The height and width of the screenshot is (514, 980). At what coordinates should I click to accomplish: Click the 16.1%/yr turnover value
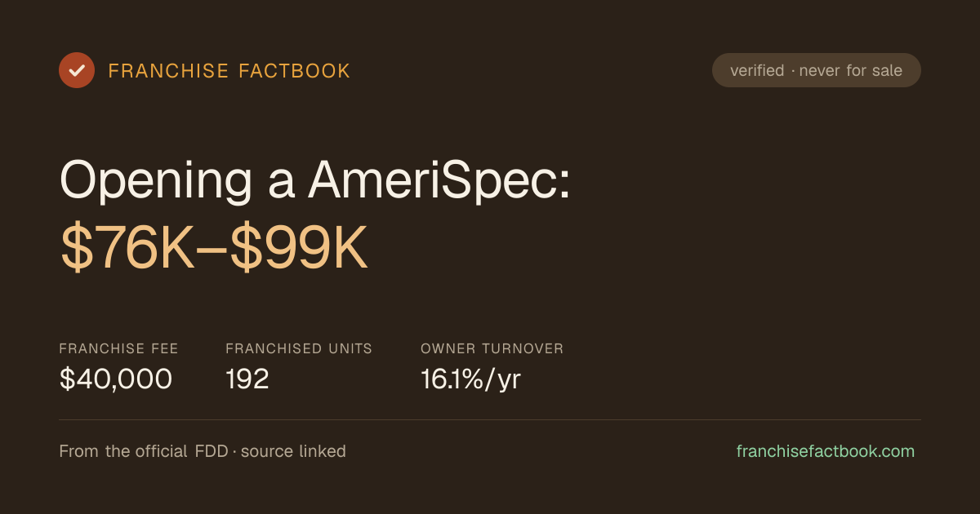[470, 379]
